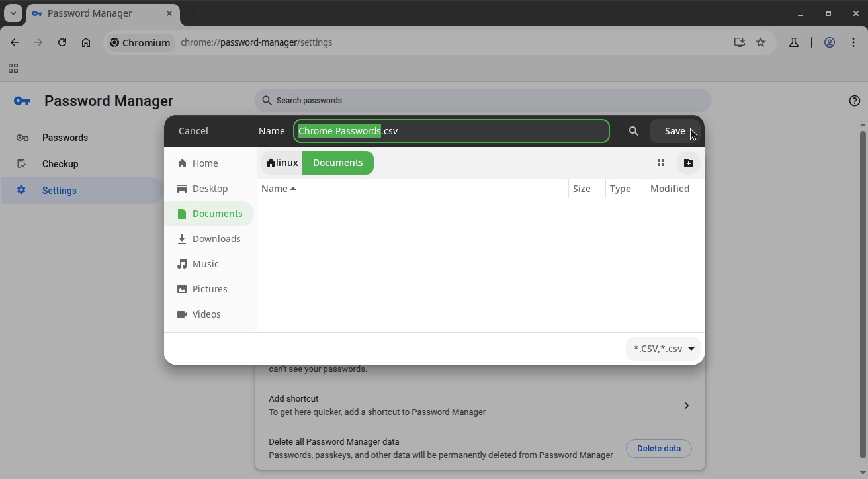Open Chromium three-dot menu
868x479 pixels.
coord(853,42)
